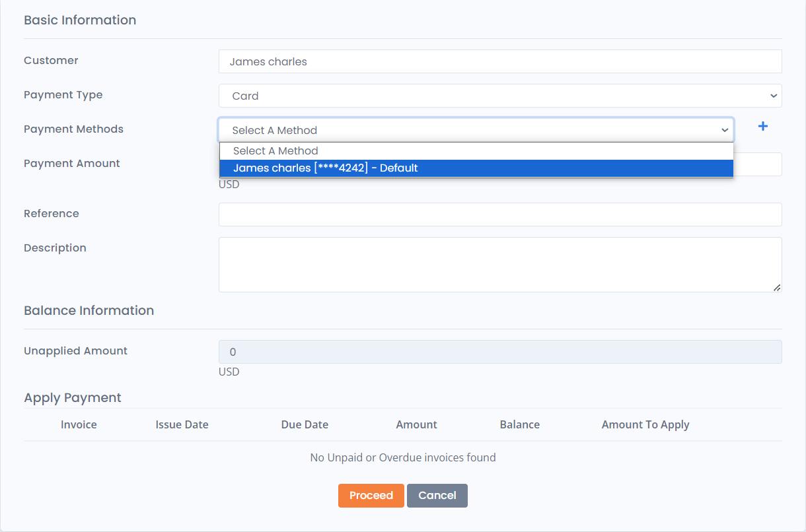Click the Description text area
The image size is (806, 532).
point(500,264)
